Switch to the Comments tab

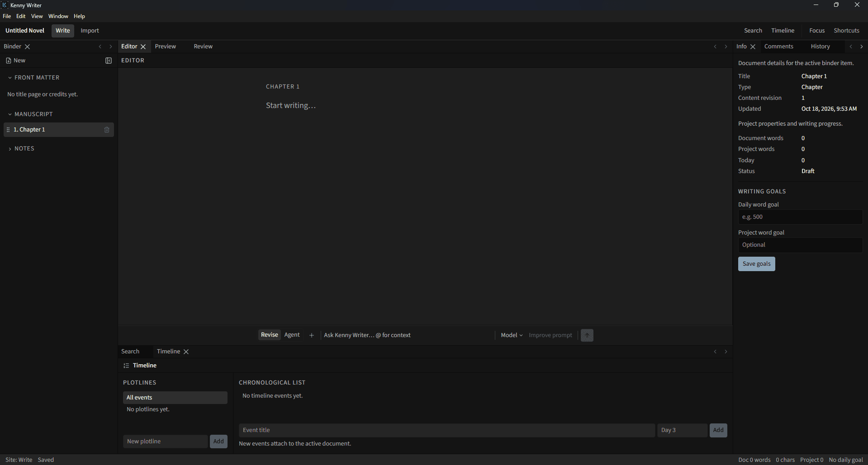(x=779, y=47)
